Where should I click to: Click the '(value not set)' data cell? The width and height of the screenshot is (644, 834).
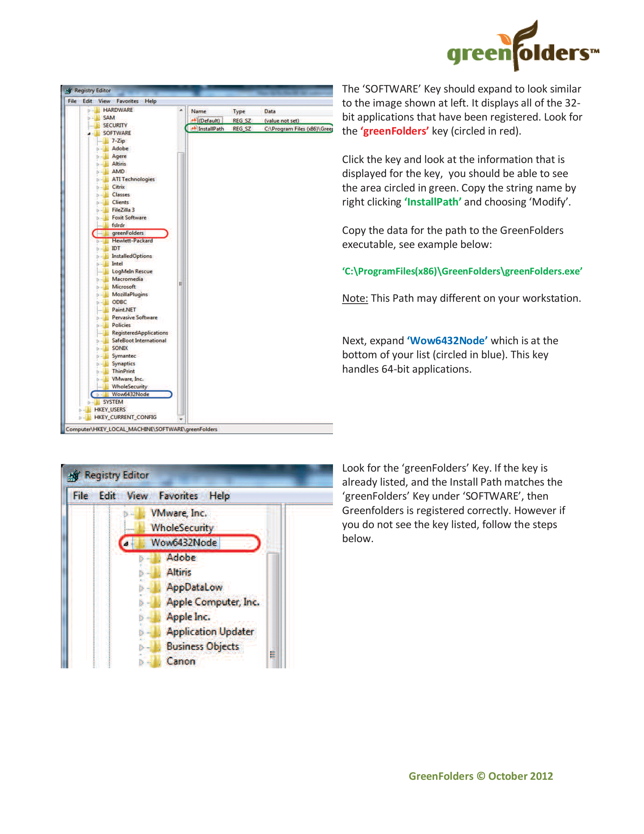point(281,121)
